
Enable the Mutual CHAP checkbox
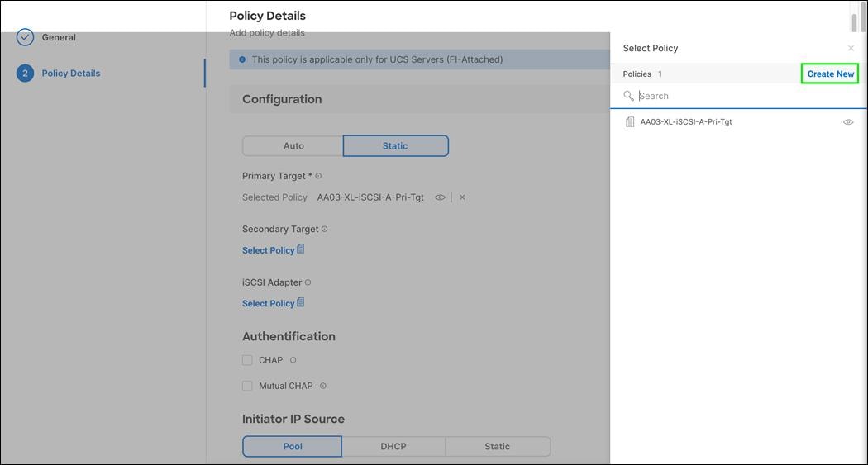[247, 386]
